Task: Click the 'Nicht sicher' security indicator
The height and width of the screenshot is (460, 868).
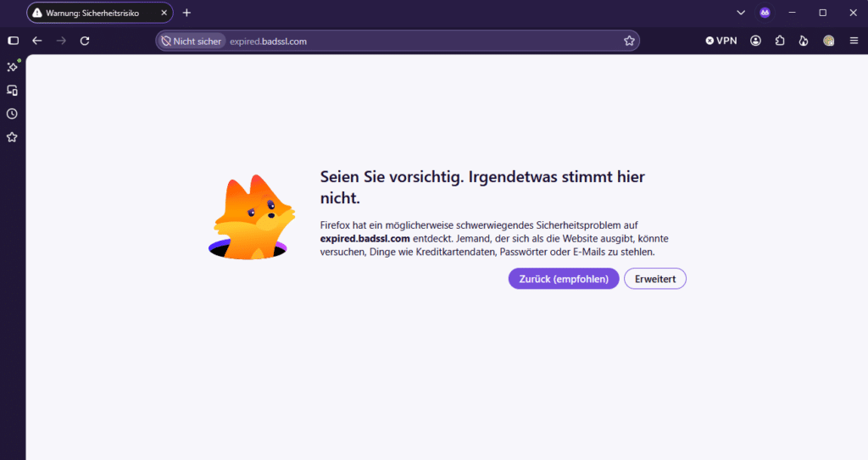Action: pyautogui.click(x=192, y=41)
